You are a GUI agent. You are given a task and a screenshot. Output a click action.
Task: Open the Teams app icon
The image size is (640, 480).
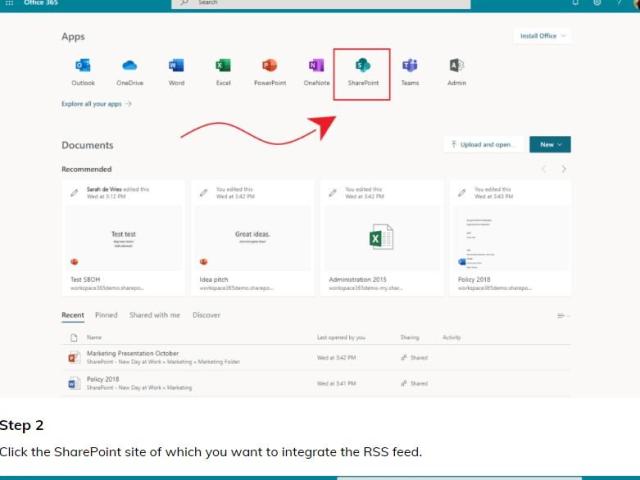[410, 65]
